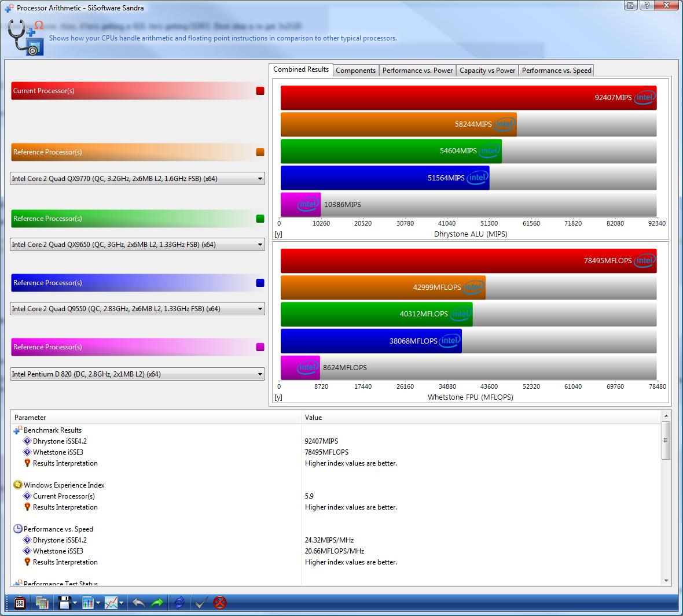
Task: Toggle the red Current Processor checkbox
Action: tap(260, 91)
